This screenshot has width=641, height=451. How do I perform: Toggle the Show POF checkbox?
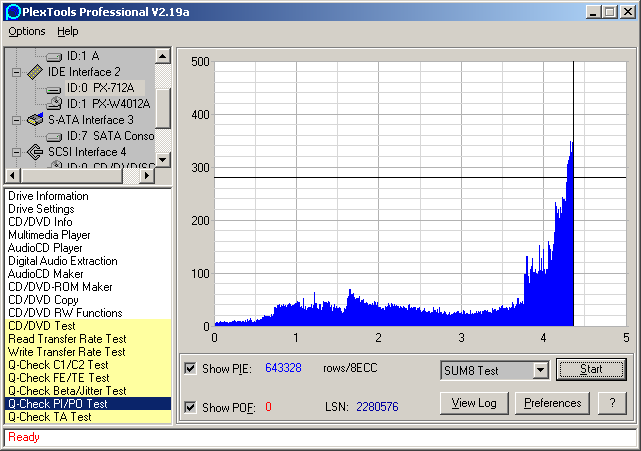[190, 407]
